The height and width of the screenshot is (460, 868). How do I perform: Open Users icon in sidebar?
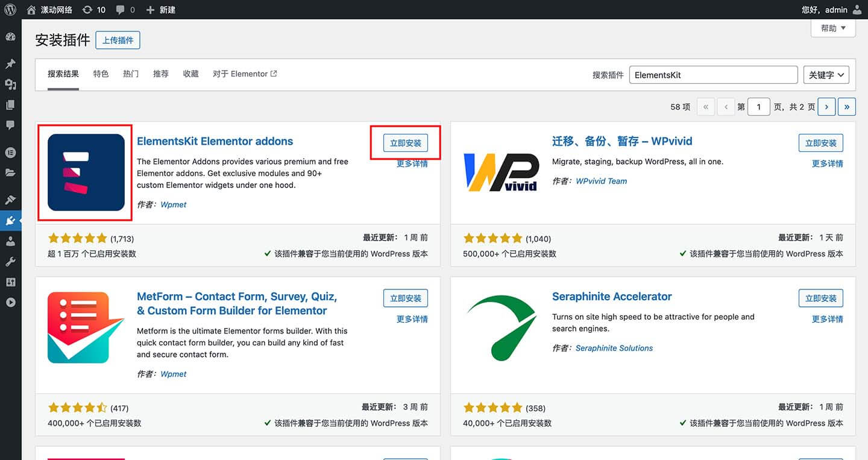10,241
